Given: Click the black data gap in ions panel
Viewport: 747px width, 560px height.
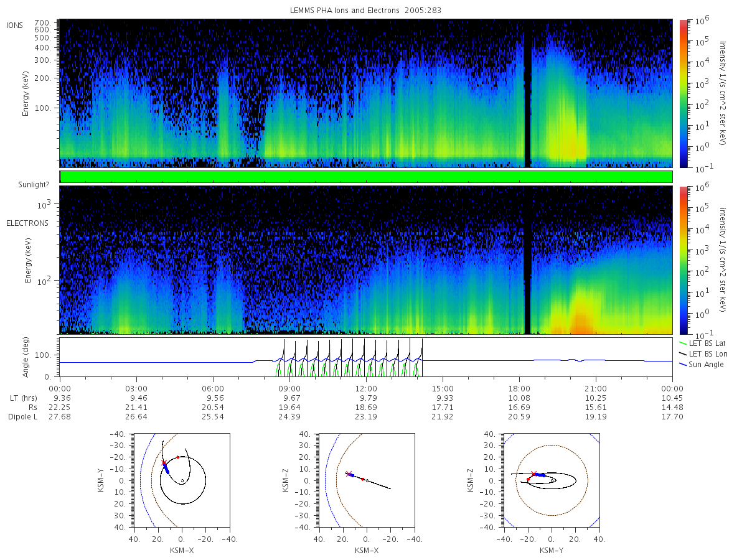Looking at the screenshot, I should pos(527,93).
